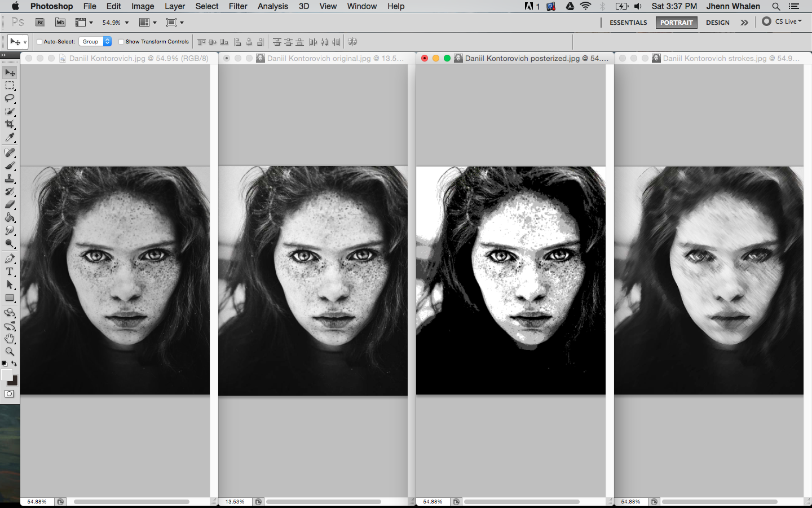Activate the Daniil Kontorovich strokes.jpg window
The width and height of the screenshot is (812, 508).
click(731, 58)
